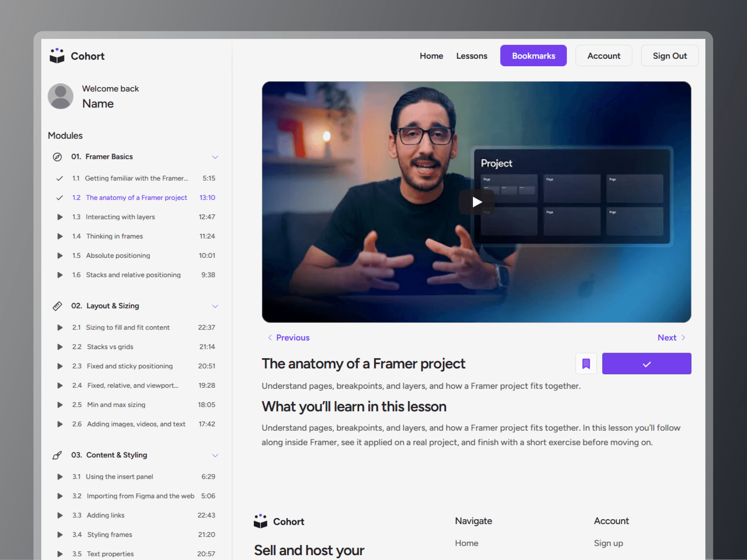Toggle completion checkmark for lesson 1.1
This screenshot has width=747, height=560.
tap(60, 178)
